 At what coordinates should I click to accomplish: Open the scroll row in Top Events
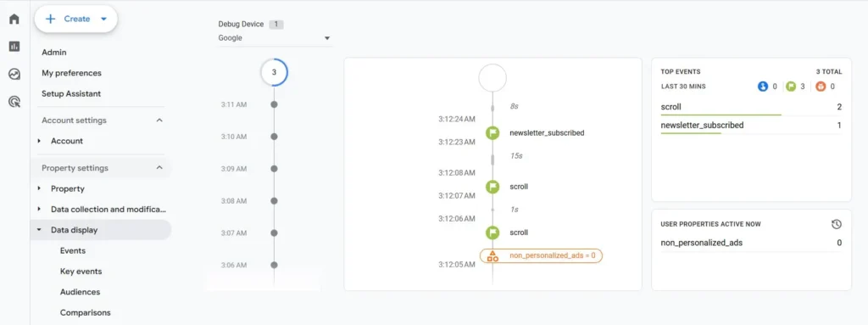point(751,107)
